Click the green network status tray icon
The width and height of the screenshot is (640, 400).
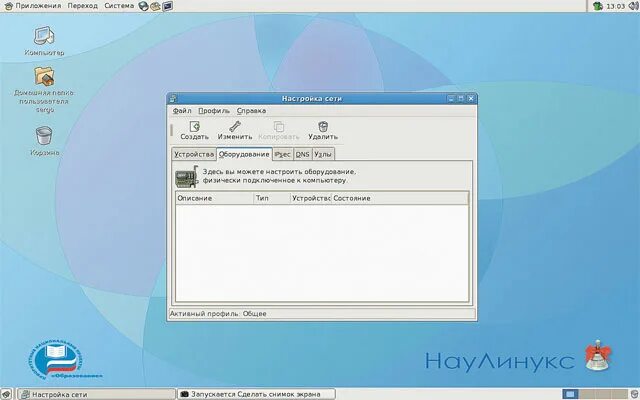[x=598, y=6]
